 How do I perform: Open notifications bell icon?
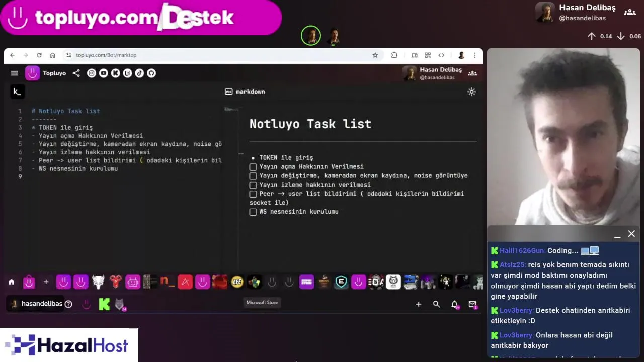click(x=455, y=304)
